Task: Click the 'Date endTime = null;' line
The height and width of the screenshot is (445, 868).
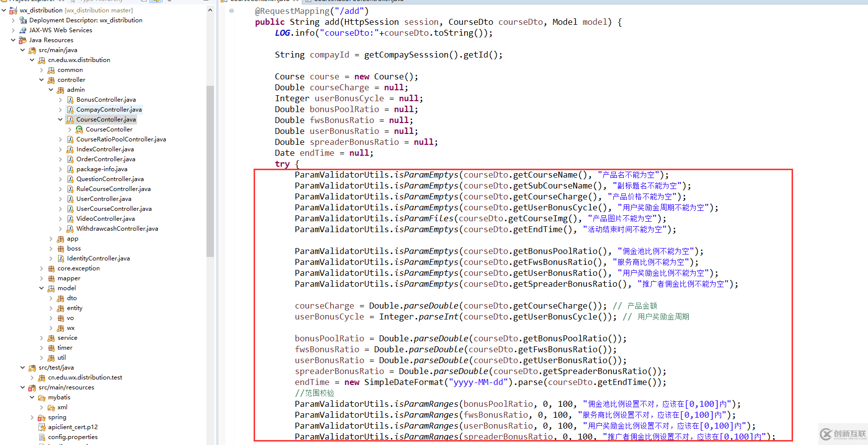Action: pos(324,153)
